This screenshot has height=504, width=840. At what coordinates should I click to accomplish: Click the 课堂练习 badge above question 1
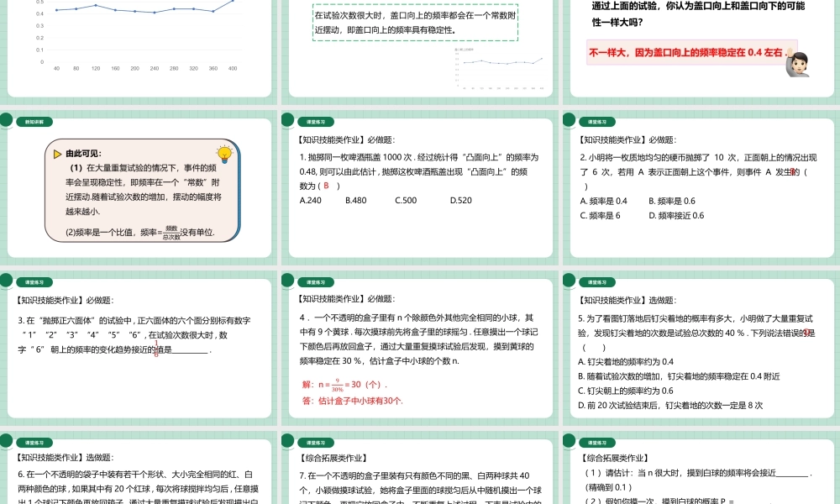coord(318,121)
